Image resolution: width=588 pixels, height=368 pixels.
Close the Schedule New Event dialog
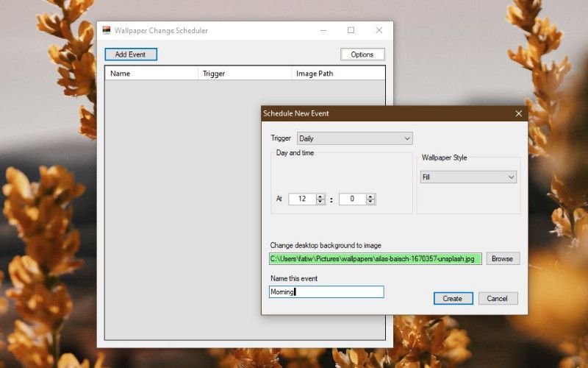[518, 113]
